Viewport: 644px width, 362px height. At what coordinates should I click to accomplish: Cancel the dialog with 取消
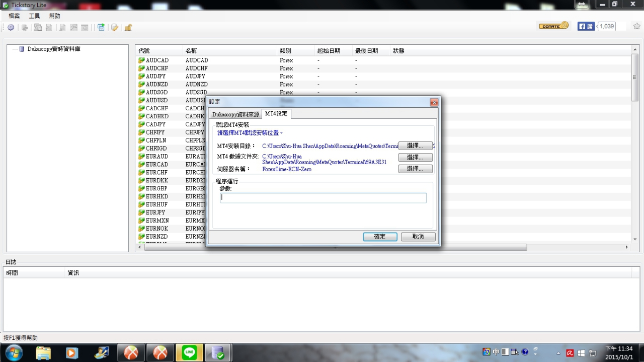[418, 237]
